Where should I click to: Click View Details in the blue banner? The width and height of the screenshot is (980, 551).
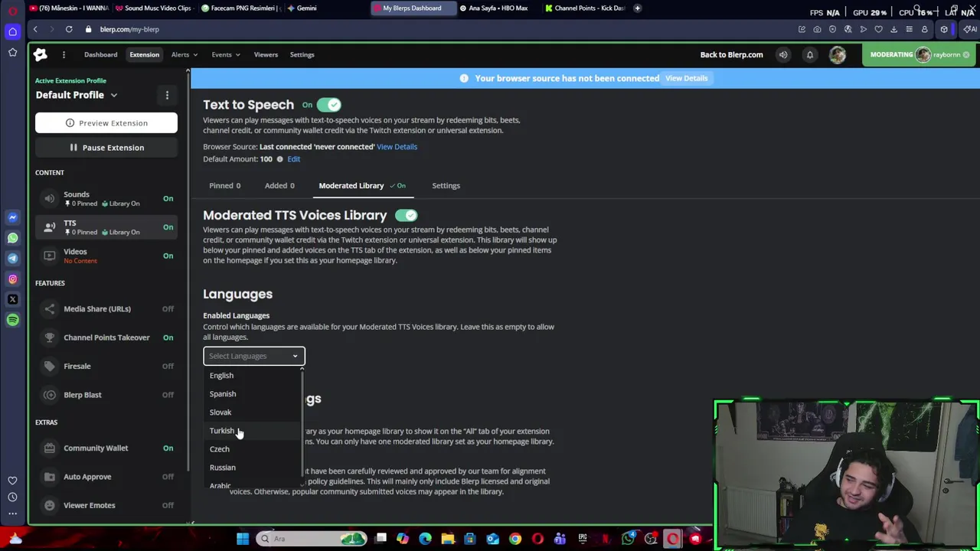click(686, 78)
